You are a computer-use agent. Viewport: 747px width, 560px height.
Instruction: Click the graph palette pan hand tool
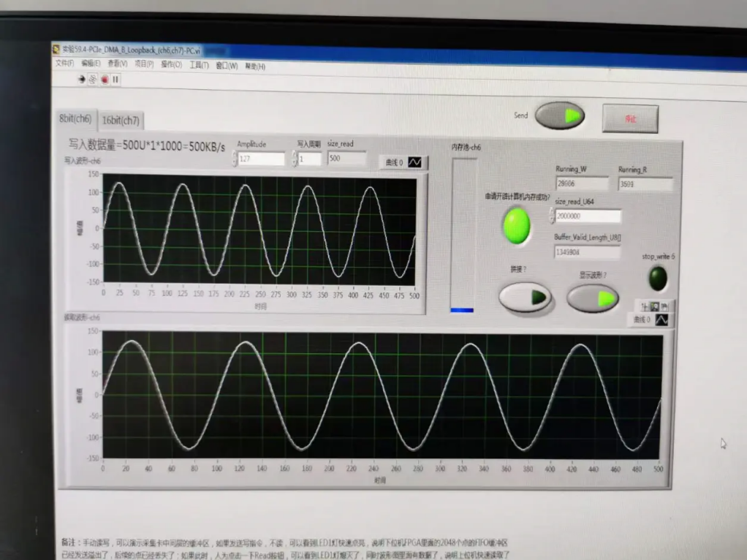664,306
